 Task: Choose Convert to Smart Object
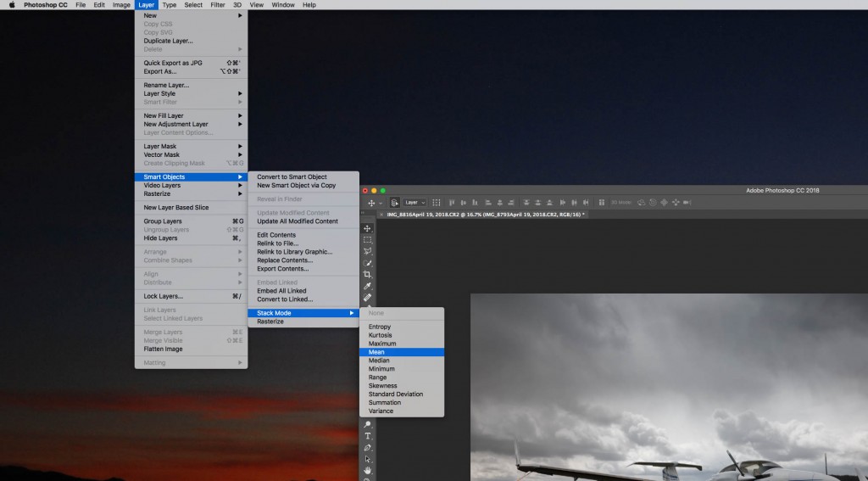pyautogui.click(x=303, y=176)
